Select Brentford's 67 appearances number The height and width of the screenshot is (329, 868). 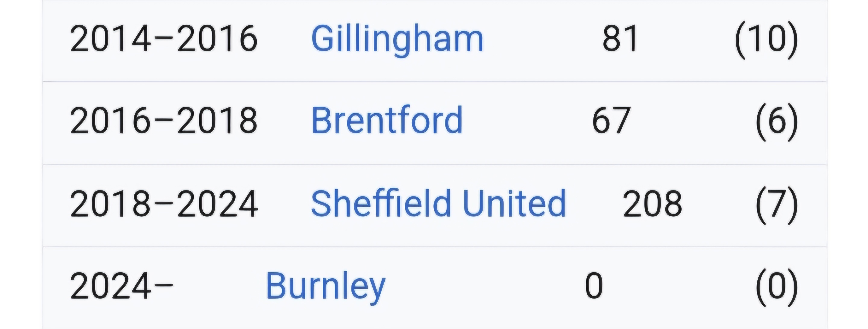611,121
